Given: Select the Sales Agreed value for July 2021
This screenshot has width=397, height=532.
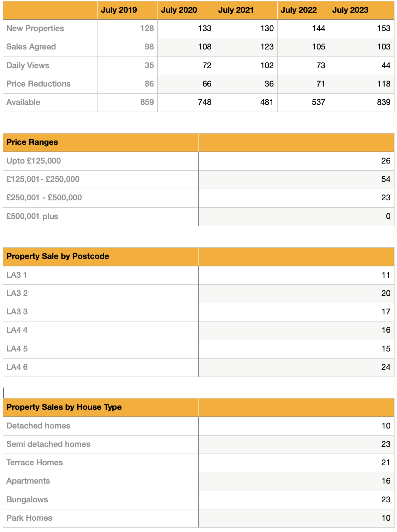Looking at the screenshot, I should coord(267,47).
